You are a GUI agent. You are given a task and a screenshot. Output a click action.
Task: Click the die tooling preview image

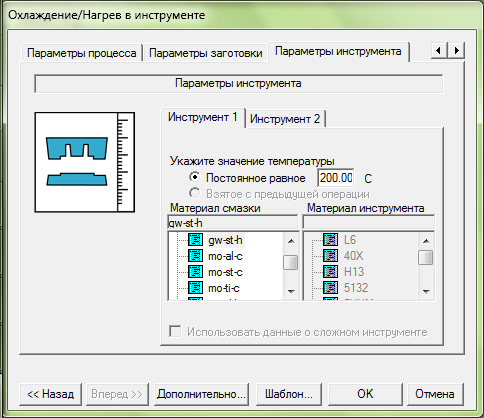click(85, 162)
